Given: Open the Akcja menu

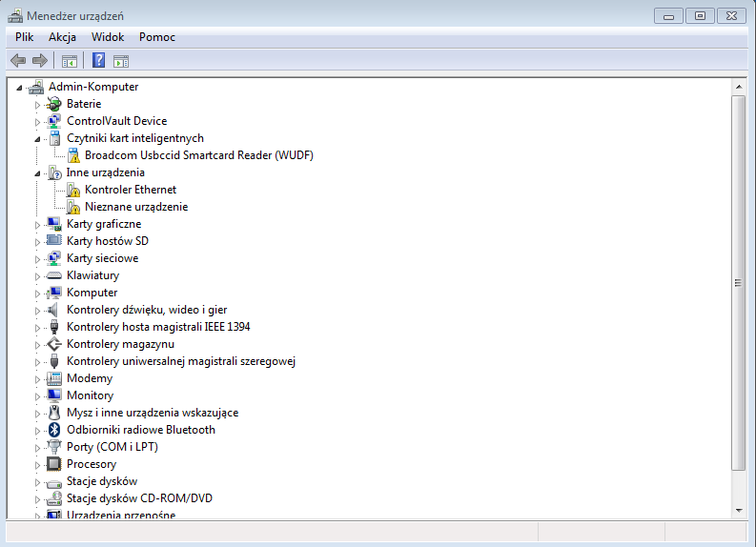Looking at the screenshot, I should [x=62, y=37].
